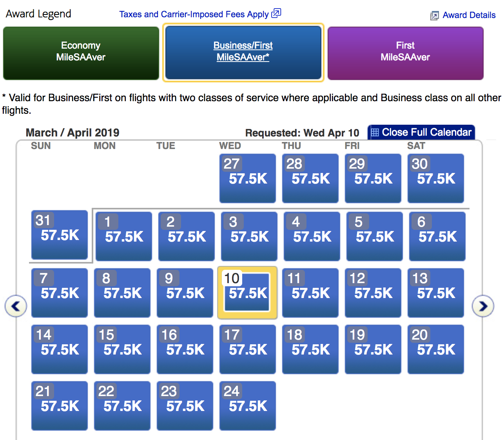Screen dimensions: 504x440
Task: Pick March 27 at 57.5K miles
Action: 248,178
